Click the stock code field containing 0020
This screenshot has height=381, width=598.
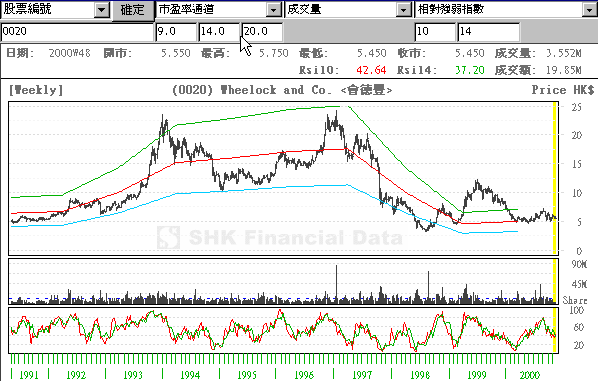click(x=77, y=32)
